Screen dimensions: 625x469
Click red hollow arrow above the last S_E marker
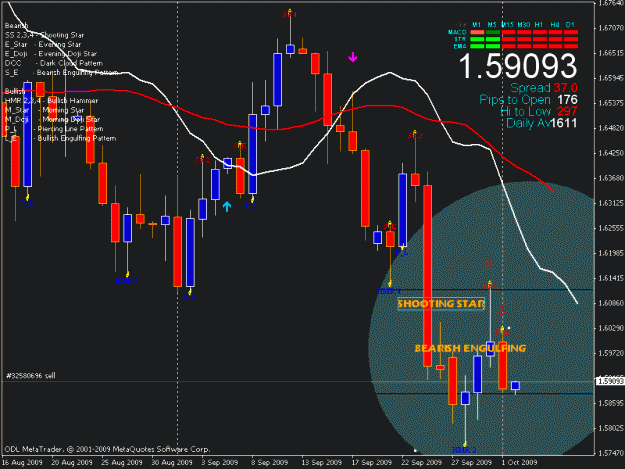click(x=501, y=311)
